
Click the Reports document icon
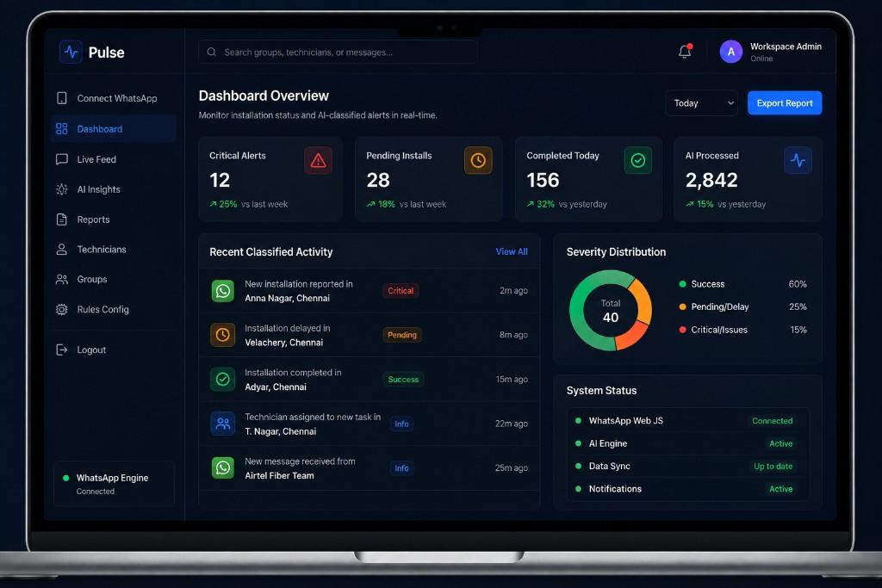62,220
